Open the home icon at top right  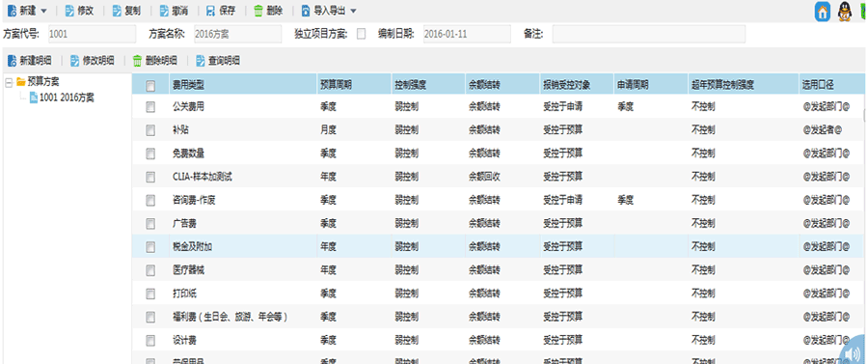point(823,12)
